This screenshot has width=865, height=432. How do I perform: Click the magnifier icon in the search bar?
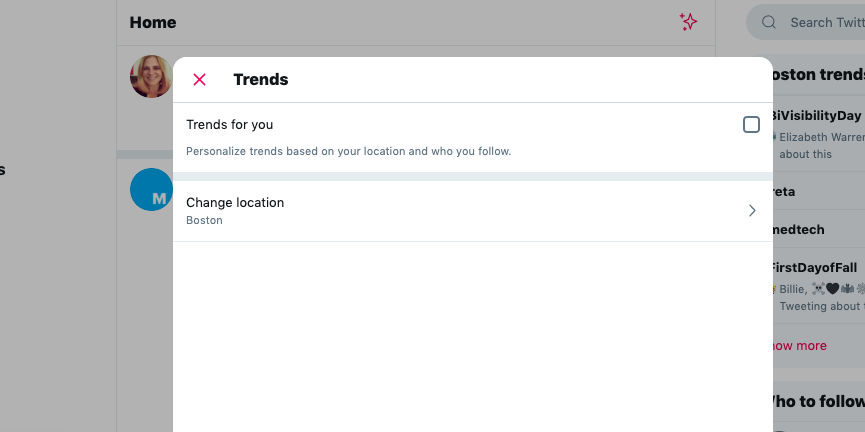[x=769, y=22]
